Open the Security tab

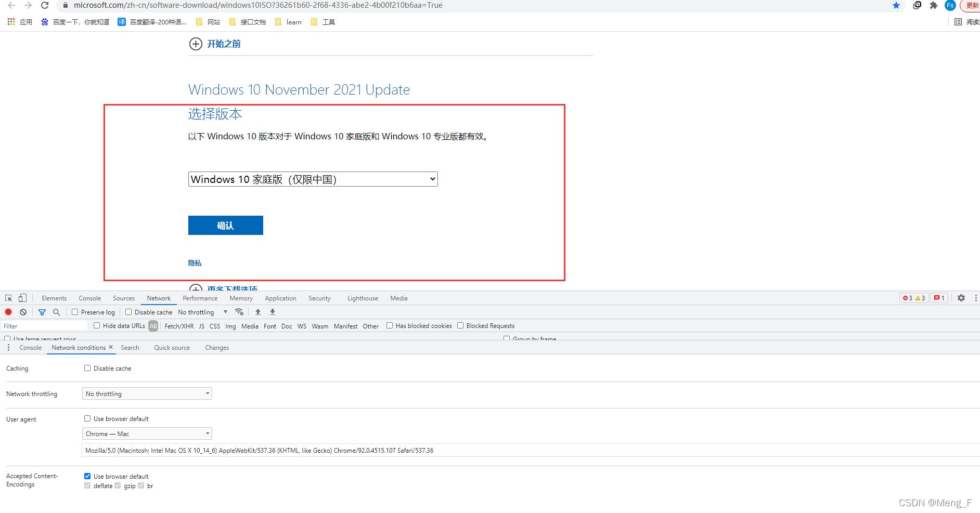click(319, 298)
